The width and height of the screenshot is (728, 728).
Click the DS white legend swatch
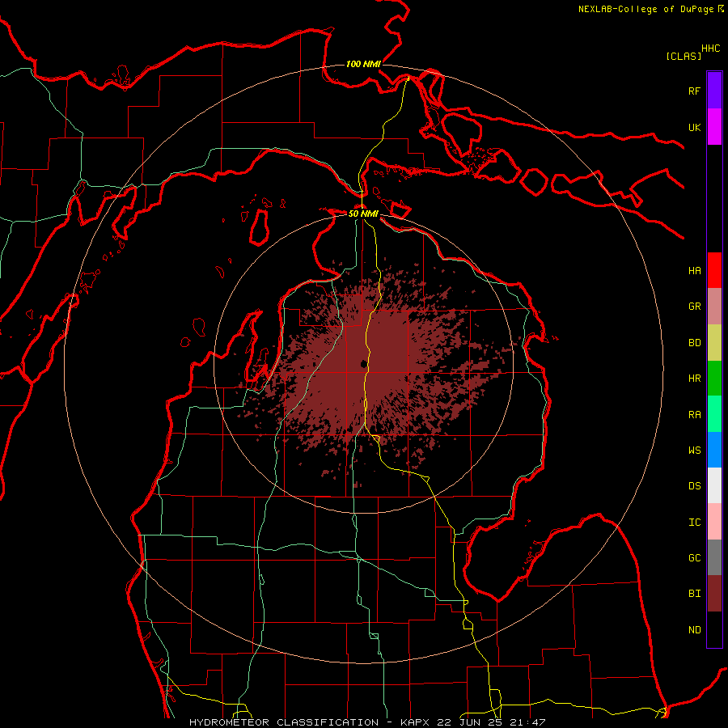pyautogui.click(x=714, y=485)
